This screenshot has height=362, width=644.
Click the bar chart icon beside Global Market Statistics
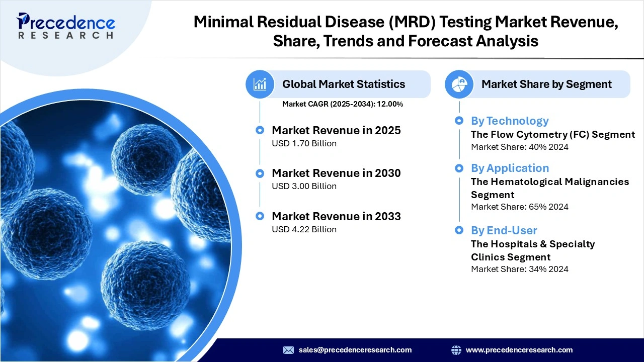[x=260, y=84]
